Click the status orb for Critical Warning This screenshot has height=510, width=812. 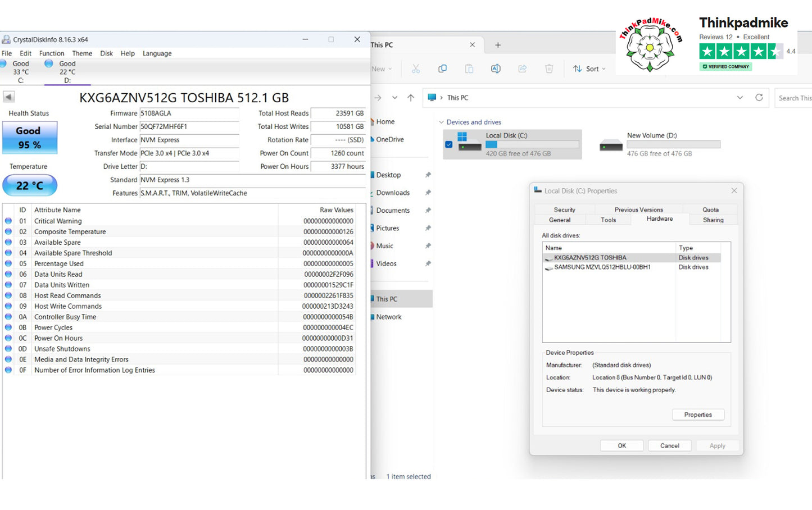(8, 221)
